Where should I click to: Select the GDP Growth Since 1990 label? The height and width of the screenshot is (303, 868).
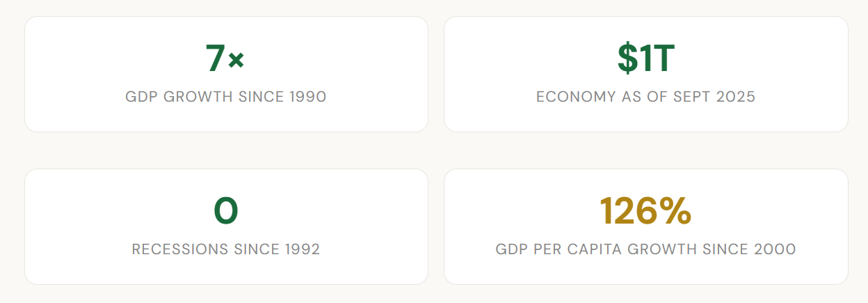[225, 97]
